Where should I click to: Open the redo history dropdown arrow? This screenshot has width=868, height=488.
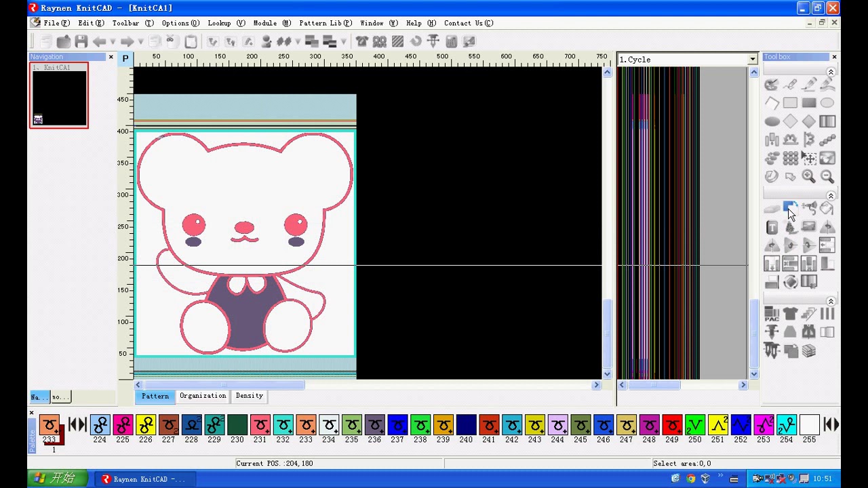[140, 42]
